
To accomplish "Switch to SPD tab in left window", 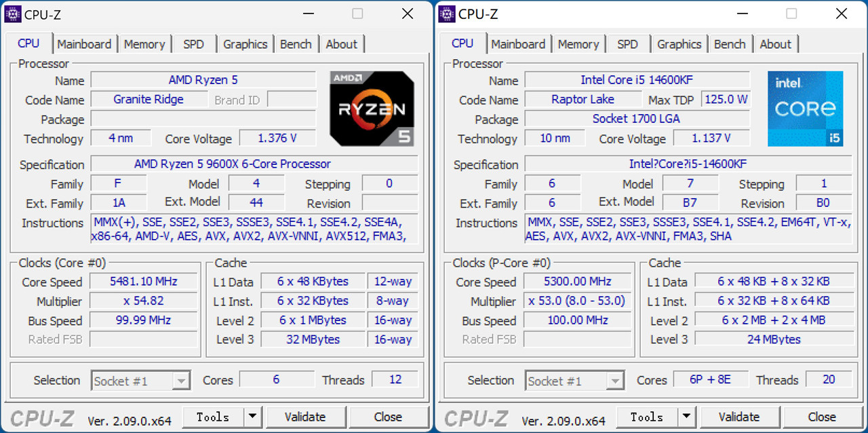I will 193,44.
